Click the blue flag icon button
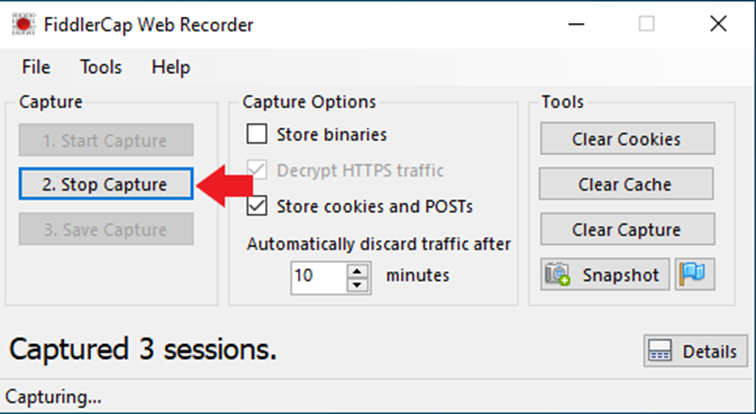 [x=695, y=274]
